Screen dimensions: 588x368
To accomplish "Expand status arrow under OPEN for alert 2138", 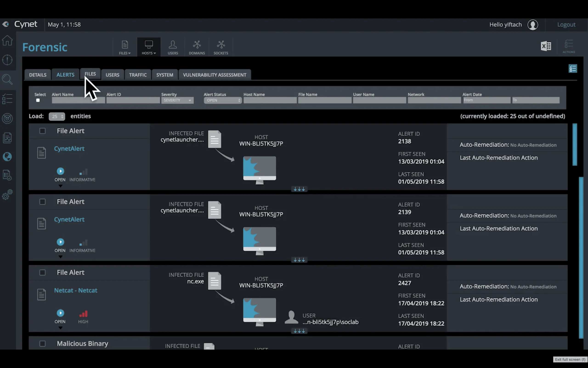I will (x=60, y=186).
